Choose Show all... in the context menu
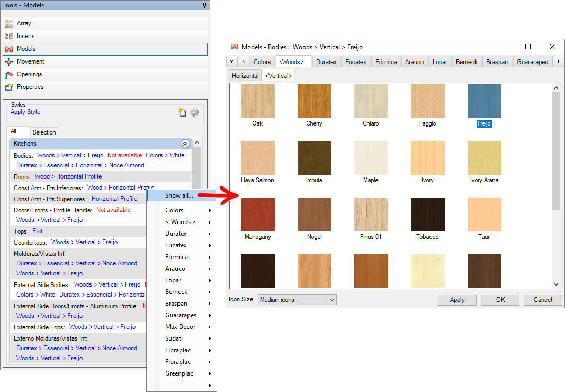 (x=181, y=195)
